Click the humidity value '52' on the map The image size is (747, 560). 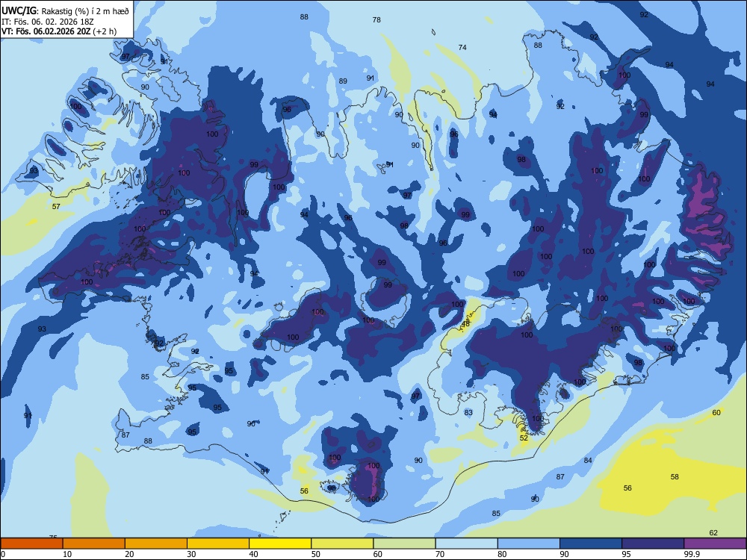pos(524,438)
